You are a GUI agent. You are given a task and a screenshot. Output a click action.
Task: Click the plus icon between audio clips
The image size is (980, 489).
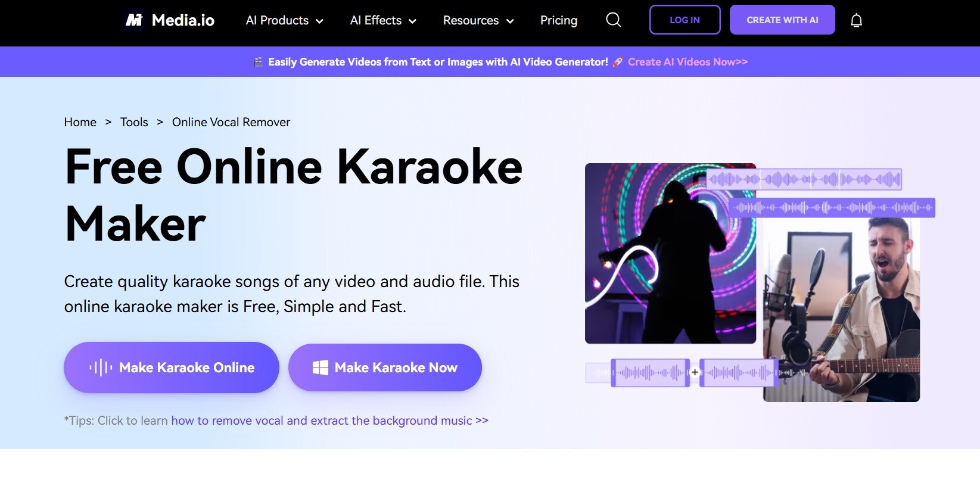click(x=695, y=372)
